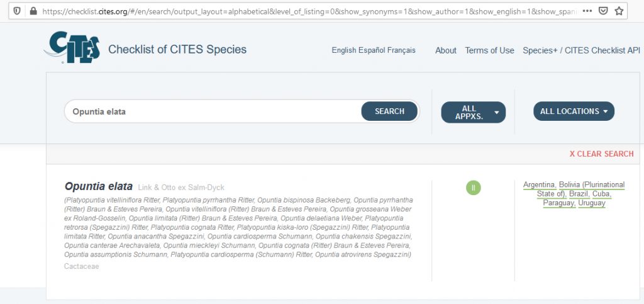The width and height of the screenshot is (644, 304).
Task: Click the Argentina location
Action: [x=540, y=185]
